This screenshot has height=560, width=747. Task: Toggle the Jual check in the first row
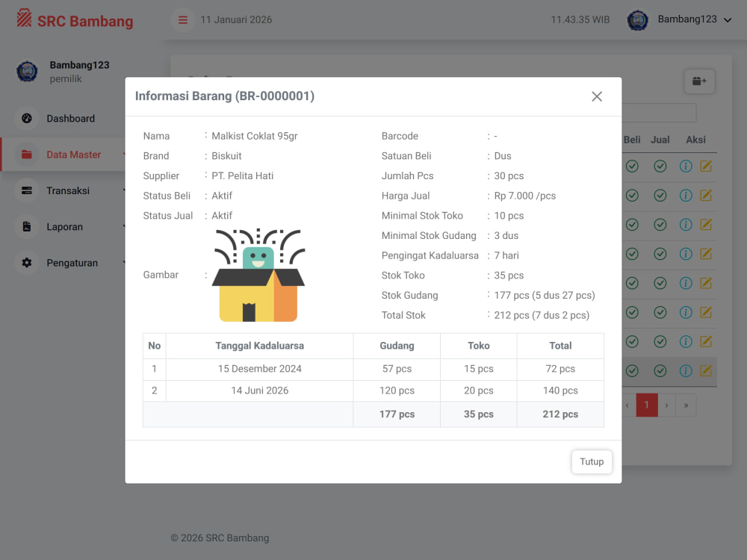[x=660, y=167]
